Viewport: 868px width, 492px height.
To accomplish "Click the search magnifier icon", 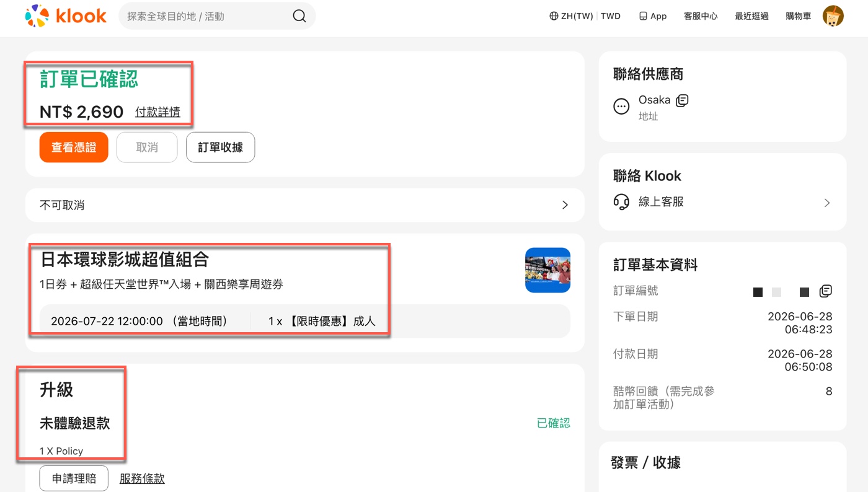I will [299, 16].
